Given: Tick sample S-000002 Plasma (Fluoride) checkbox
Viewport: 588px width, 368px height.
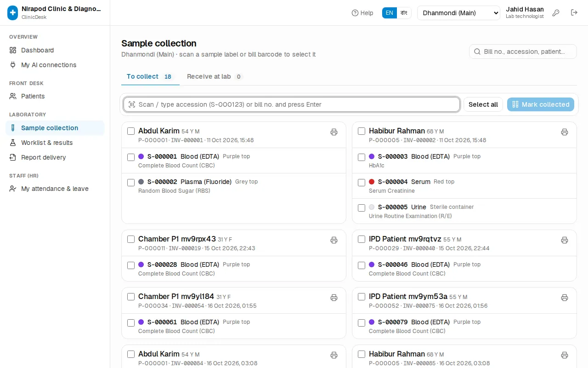Looking at the screenshot, I should click(x=131, y=183).
